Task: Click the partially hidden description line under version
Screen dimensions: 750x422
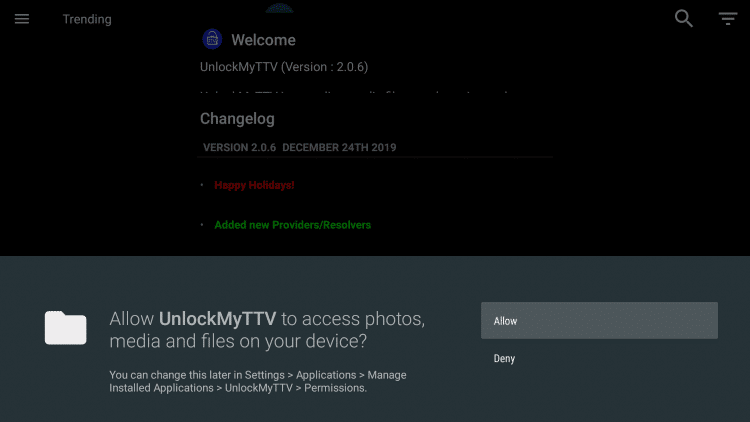Action: click(354, 93)
